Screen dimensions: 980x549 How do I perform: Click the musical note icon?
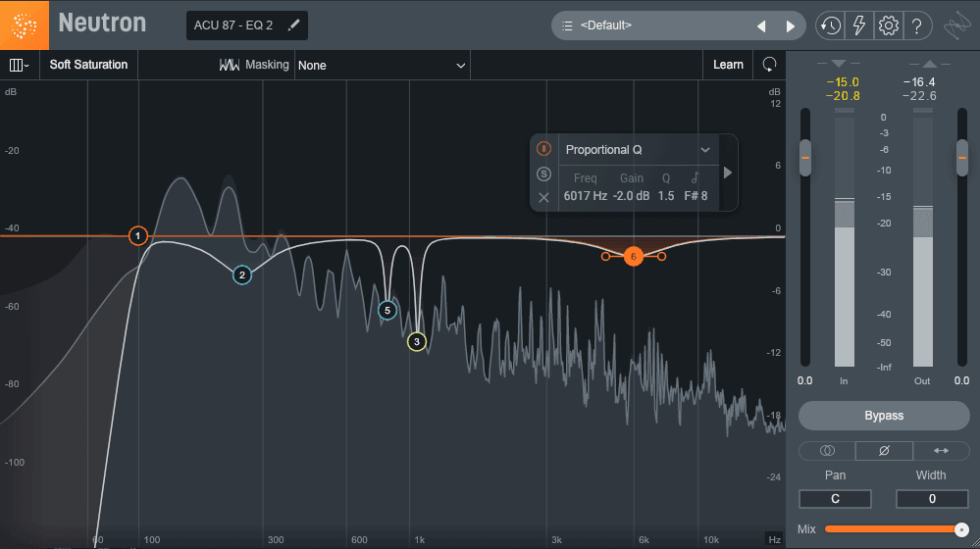tap(695, 177)
